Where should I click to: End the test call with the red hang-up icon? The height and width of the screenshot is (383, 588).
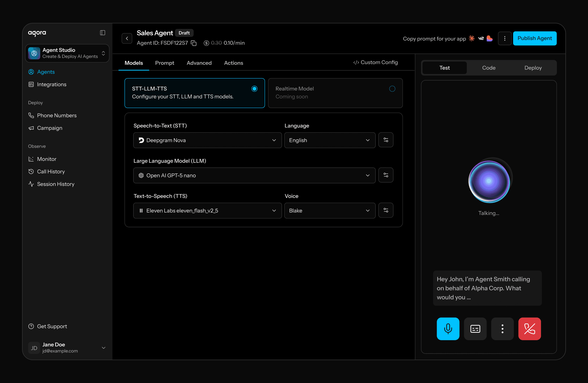coord(530,329)
